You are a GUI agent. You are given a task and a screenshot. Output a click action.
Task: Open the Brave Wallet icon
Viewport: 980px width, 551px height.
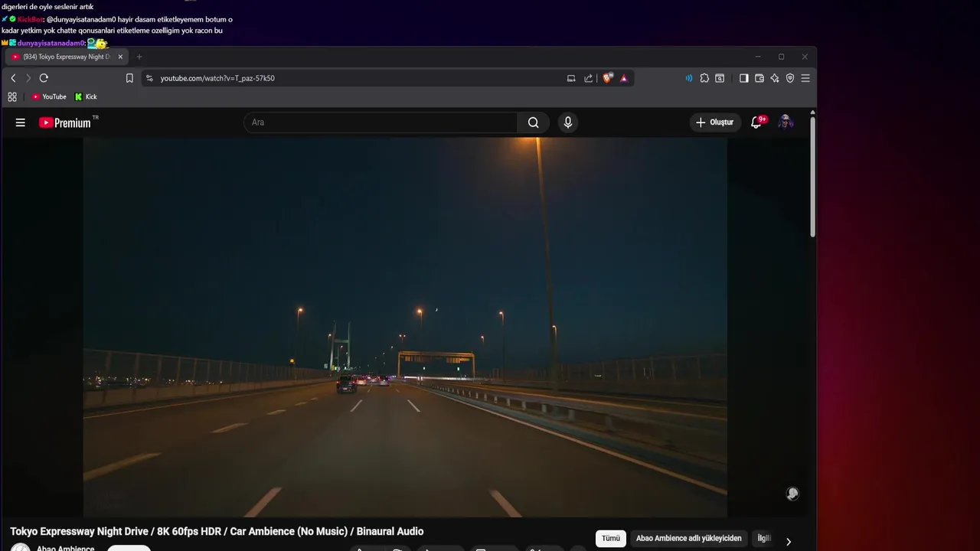pyautogui.click(x=759, y=78)
